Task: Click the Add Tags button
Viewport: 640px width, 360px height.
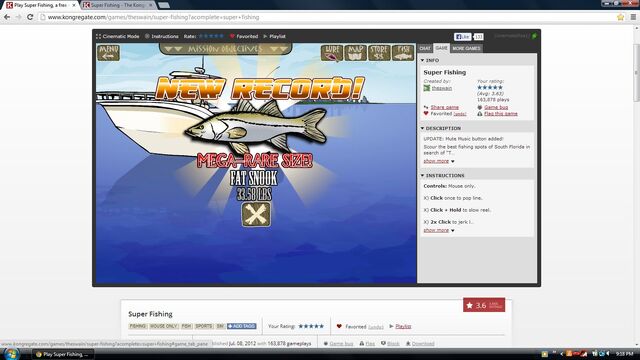Action: pos(242,326)
